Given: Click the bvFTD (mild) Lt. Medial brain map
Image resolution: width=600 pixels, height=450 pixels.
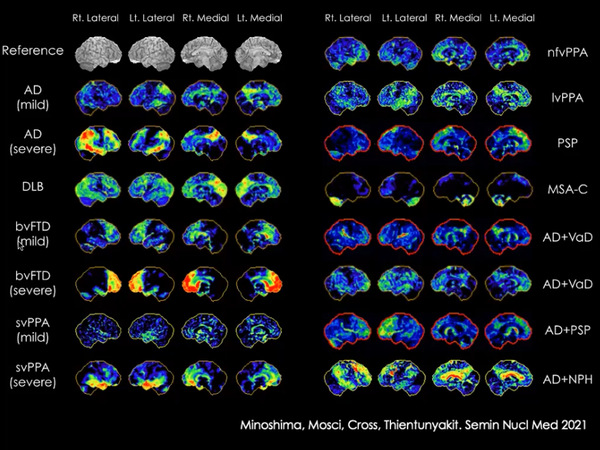Looking at the screenshot, I should 258,236.
